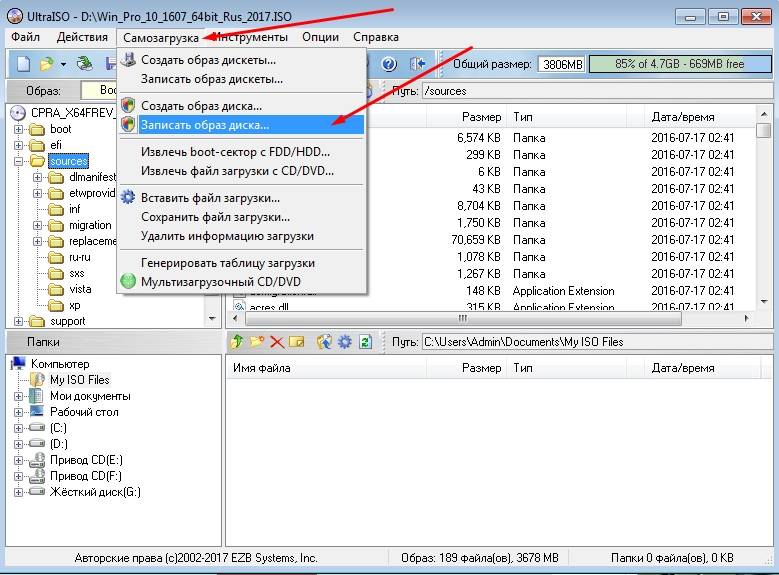Screen dimensions: 779x575
Task: Expand the Привод CD(F:) node
Action: [18, 476]
